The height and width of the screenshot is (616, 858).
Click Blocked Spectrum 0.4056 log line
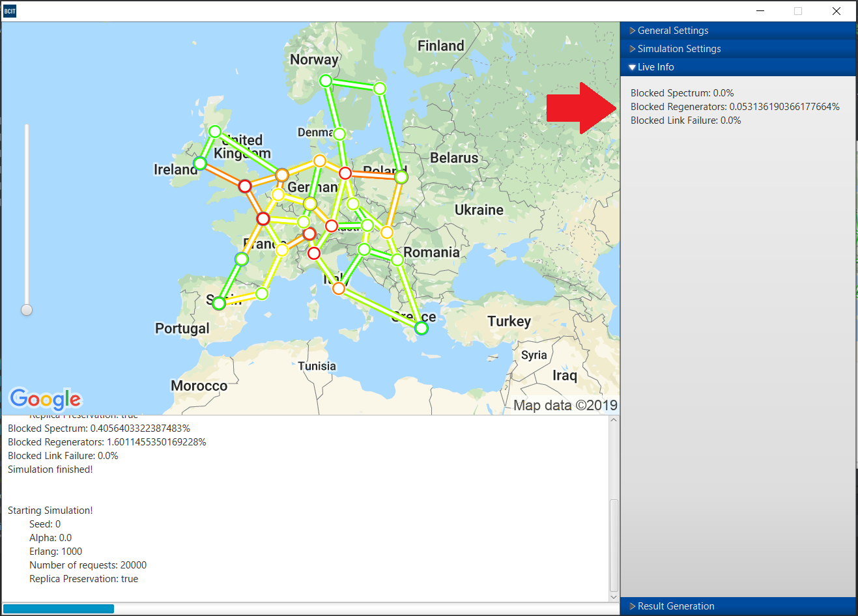click(x=99, y=428)
